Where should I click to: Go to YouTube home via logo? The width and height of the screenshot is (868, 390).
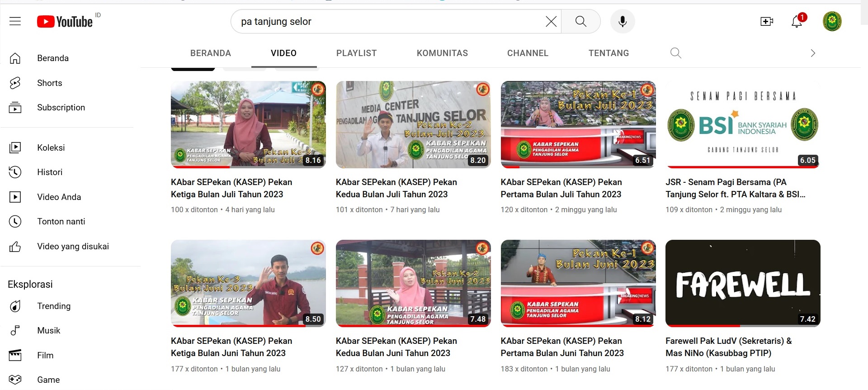point(65,21)
